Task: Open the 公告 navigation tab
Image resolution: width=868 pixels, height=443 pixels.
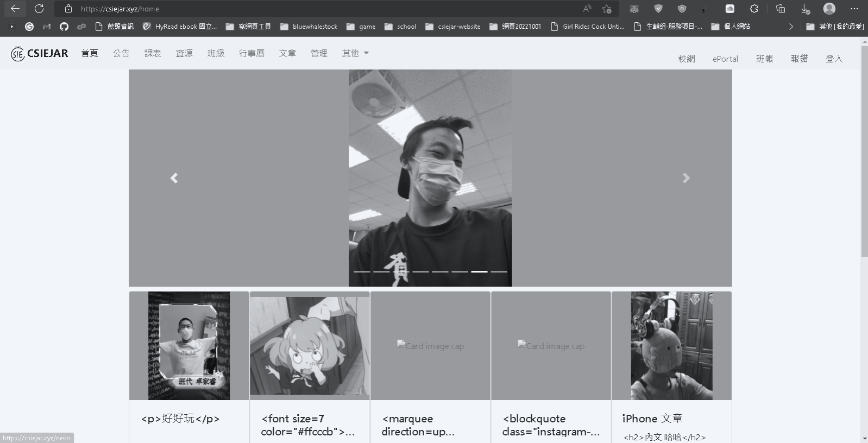Action: pyautogui.click(x=121, y=53)
